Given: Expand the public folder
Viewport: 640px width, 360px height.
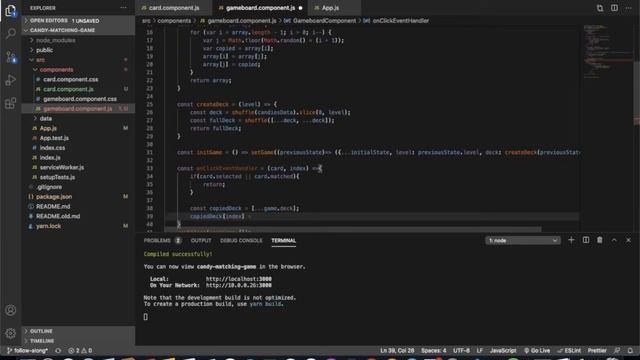Looking at the screenshot, I should [x=78, y=50].
